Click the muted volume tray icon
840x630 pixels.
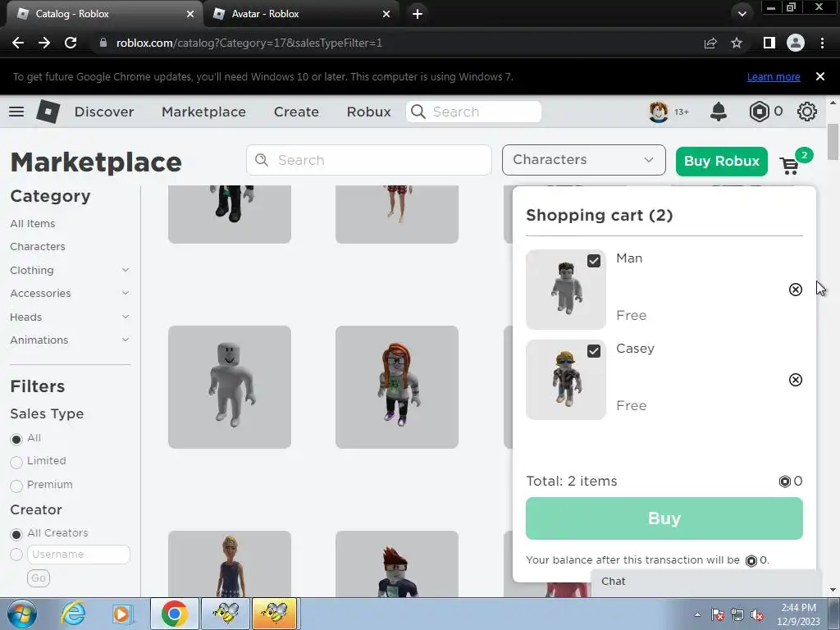coord(757,614)
